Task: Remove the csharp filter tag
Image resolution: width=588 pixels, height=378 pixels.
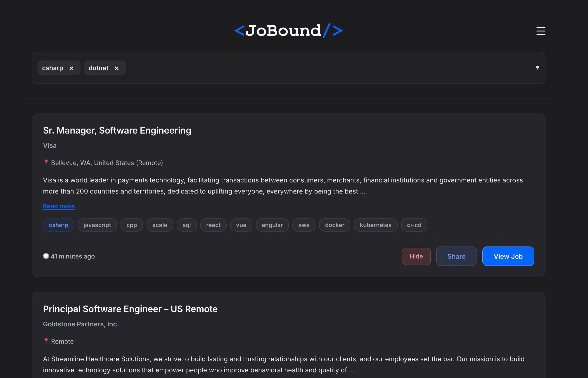Action: (71, 68)
